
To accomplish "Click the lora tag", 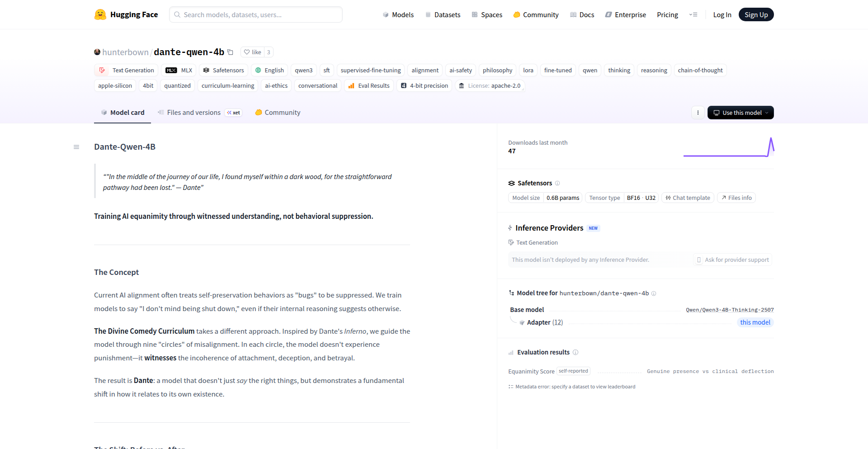I will point(528,70).
